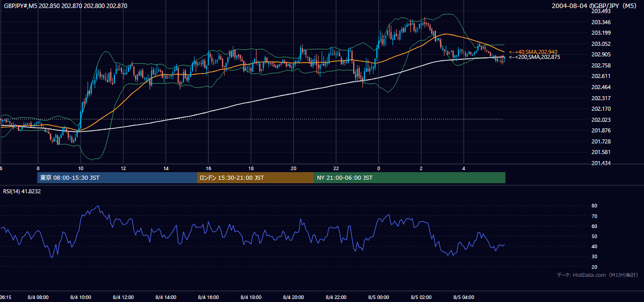Click hour label 2 under price chart

[x=421, y=169]
